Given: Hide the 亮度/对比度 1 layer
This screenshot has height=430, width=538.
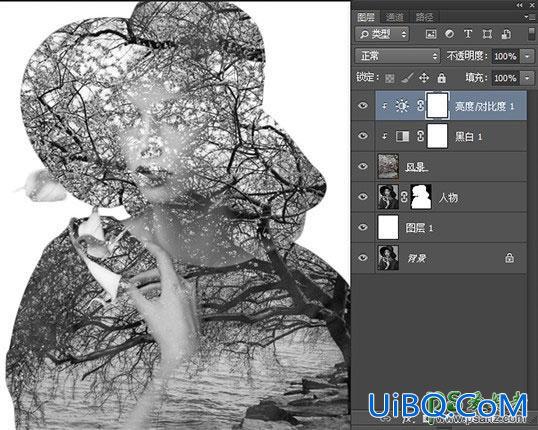Looking at the screenshot, I should tap(363, 106).
